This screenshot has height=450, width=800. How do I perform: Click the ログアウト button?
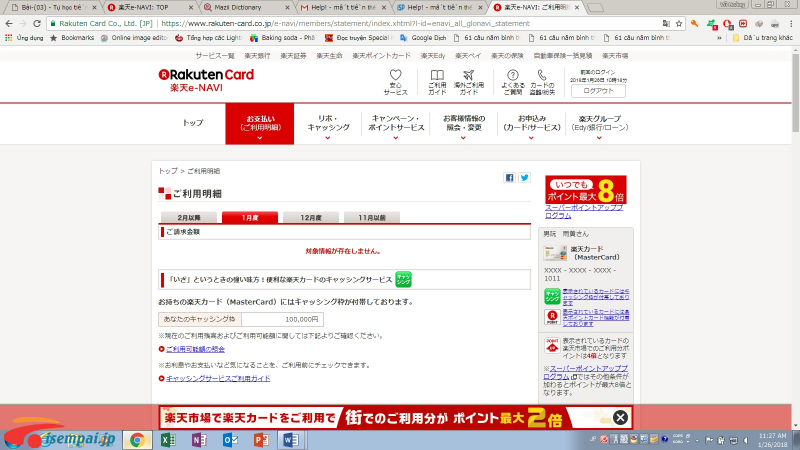tap(598, 91)
